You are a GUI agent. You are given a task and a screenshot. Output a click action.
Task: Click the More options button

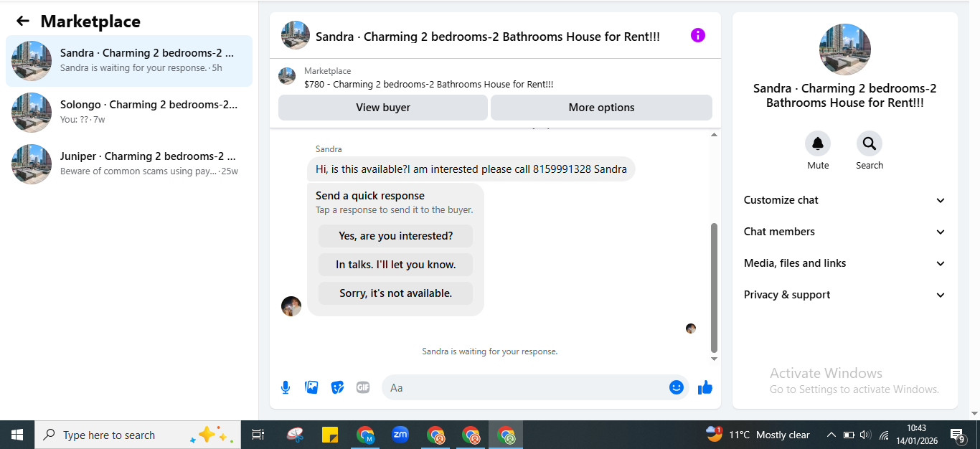click(601, 108)
